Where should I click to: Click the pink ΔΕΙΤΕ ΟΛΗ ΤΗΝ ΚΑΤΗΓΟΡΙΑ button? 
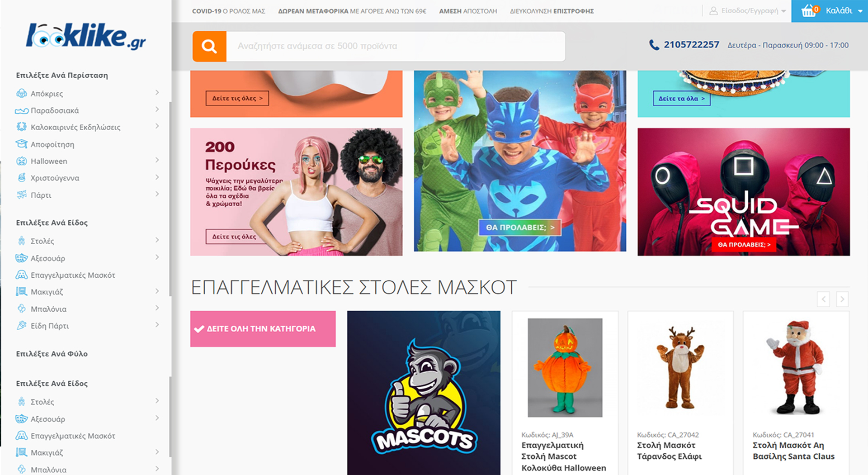point(263,329)
